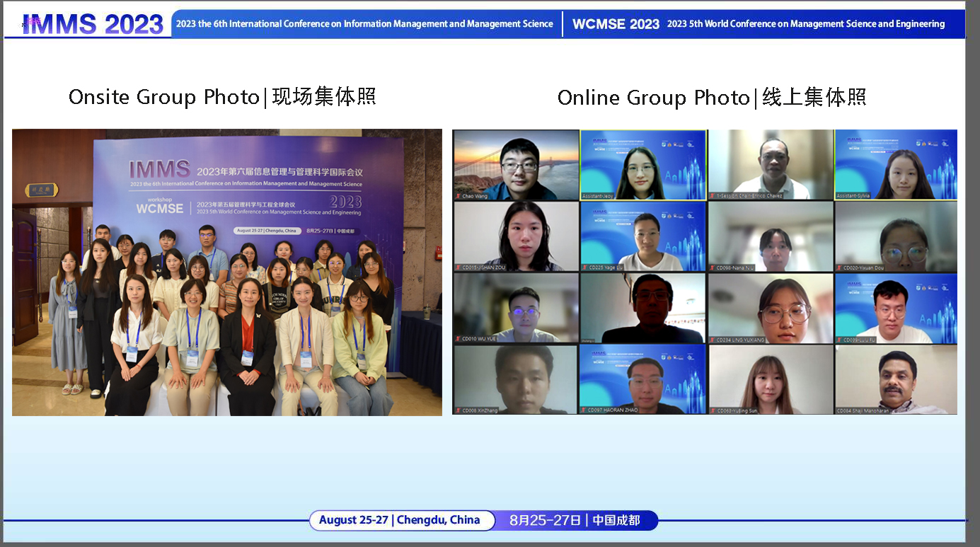Click the microphone icon on CD225 Yage Liu's tile
This screenshot has height=547, width=980.
pyautogui.click(x=585, y=267)
